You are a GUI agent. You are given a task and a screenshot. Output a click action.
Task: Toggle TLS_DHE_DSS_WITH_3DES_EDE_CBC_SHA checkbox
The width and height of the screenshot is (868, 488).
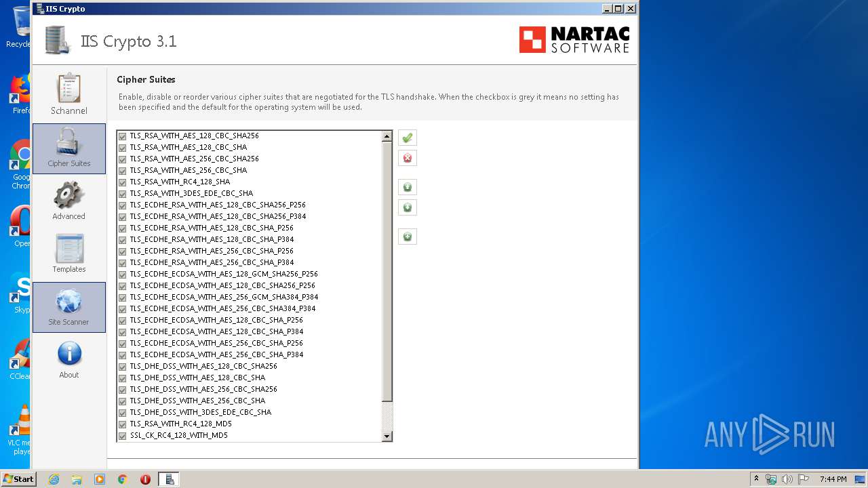[123, 413]
